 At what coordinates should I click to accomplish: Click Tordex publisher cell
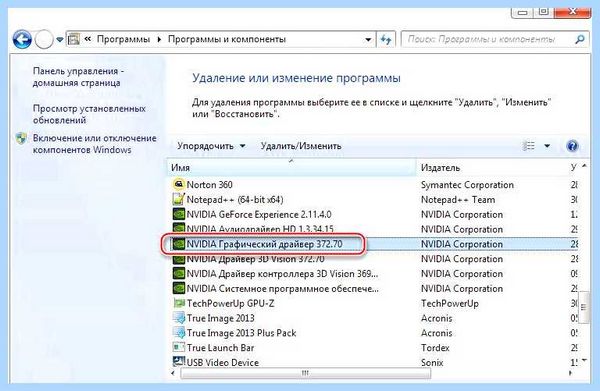click(435, 348)
